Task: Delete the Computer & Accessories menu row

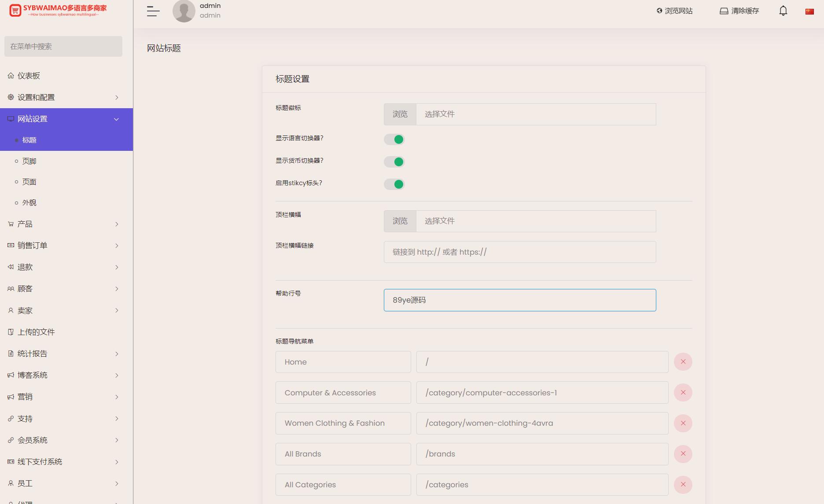Action: click(x=683, y=393)
